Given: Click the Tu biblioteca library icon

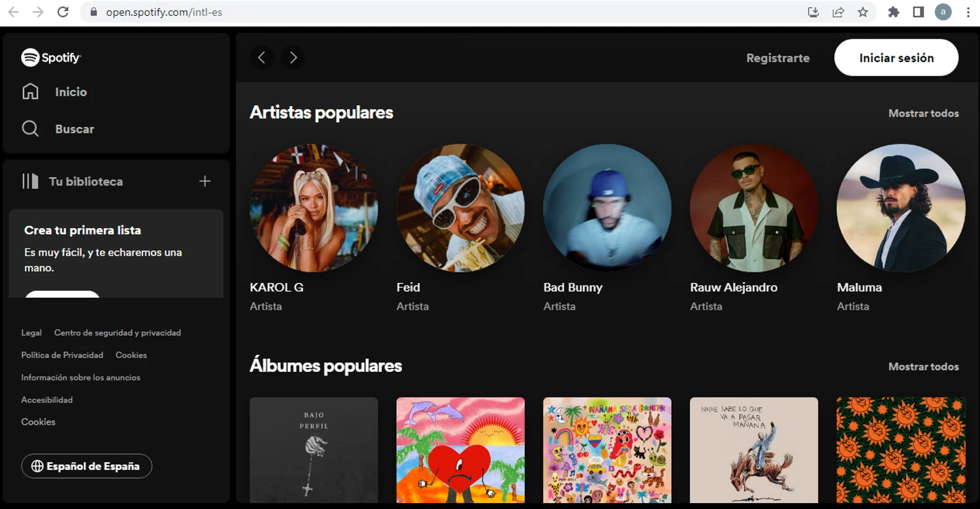Looking at the screenshot, I should tap(31, 181).
